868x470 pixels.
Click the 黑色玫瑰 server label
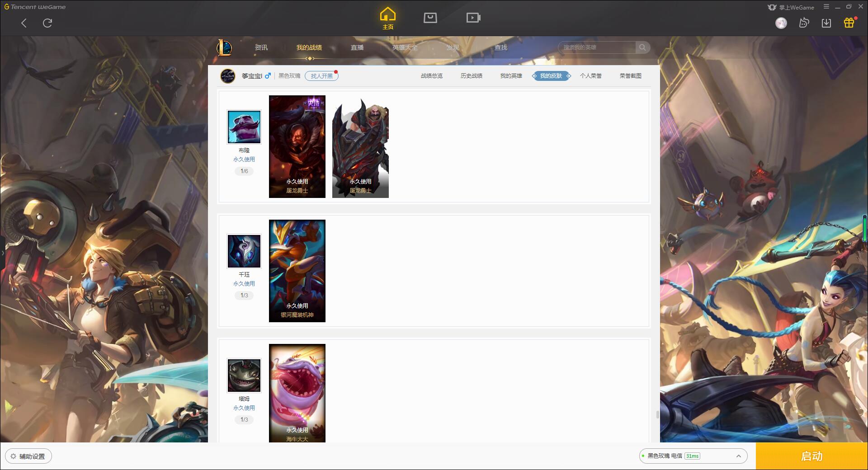point(289,76)
